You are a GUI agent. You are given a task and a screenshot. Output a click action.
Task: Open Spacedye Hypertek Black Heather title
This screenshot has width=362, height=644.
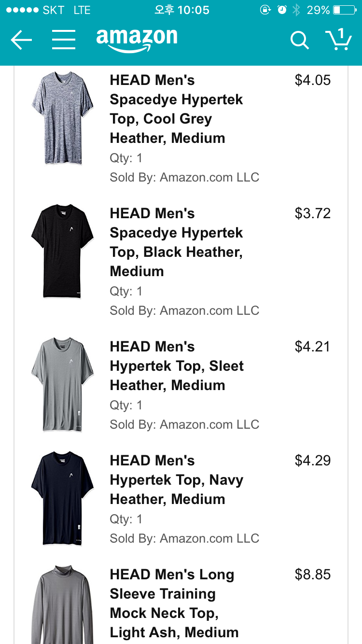176,242
